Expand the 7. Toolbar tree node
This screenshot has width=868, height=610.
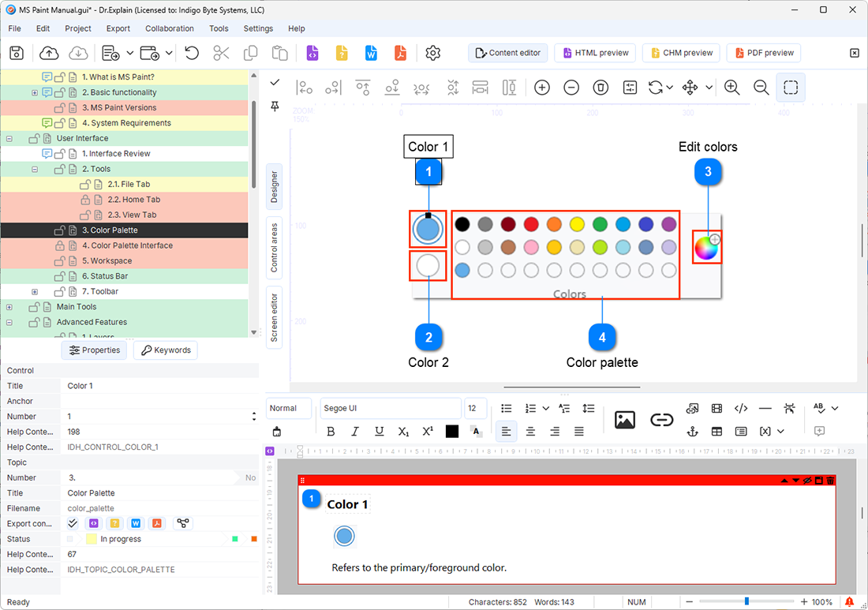pos(34,291)
